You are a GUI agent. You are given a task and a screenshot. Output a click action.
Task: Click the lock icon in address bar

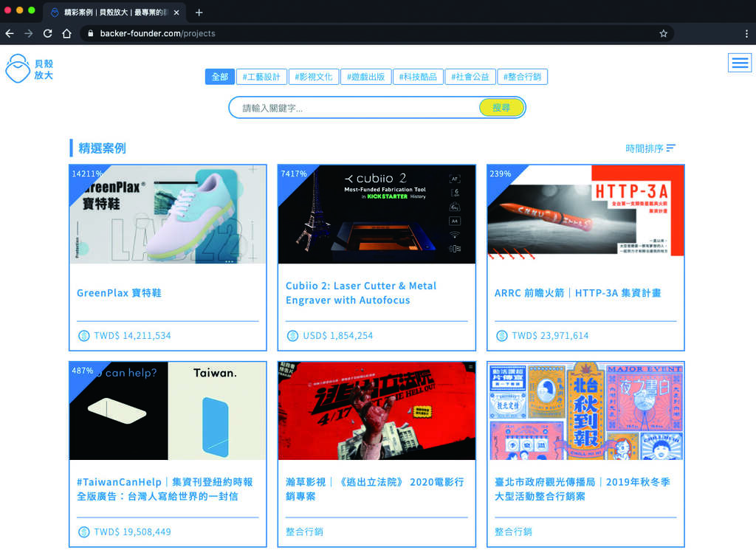[x=89, y=33]
